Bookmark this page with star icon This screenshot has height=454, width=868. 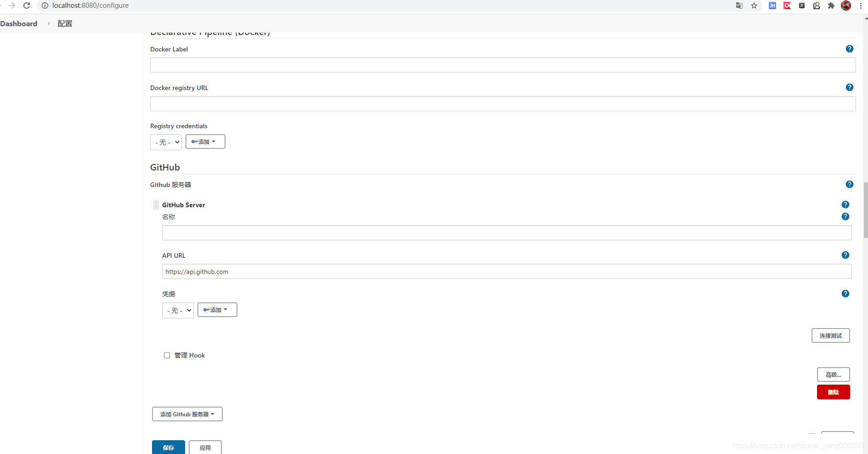tap(754, 6)
